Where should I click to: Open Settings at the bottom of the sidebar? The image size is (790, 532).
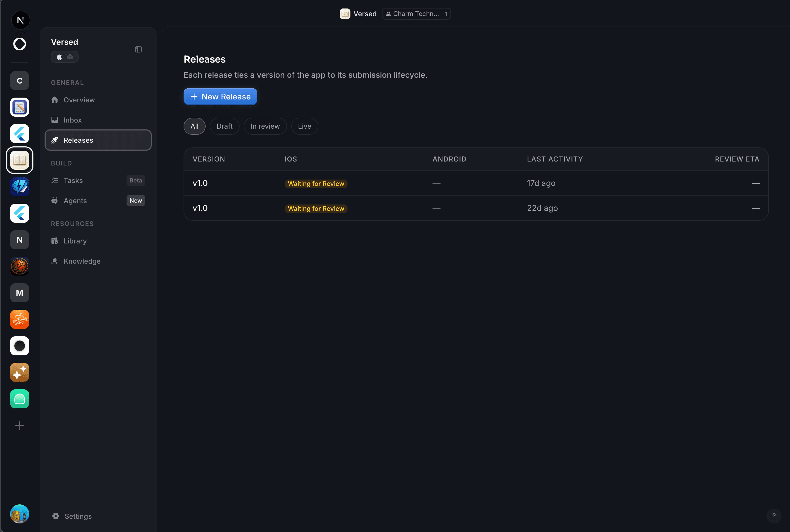point(72,516)
